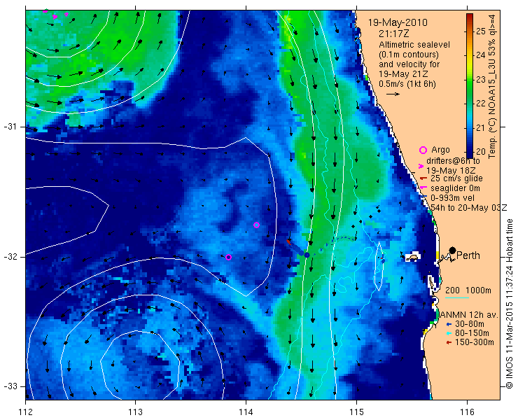The image size is (518, 420).
Task: Click the black Perth city dot
Action: 453,251
